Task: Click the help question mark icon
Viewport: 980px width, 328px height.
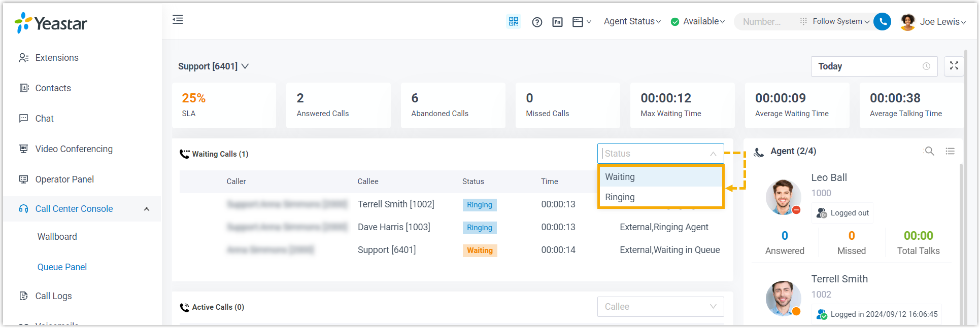Action: coord(537,22)
